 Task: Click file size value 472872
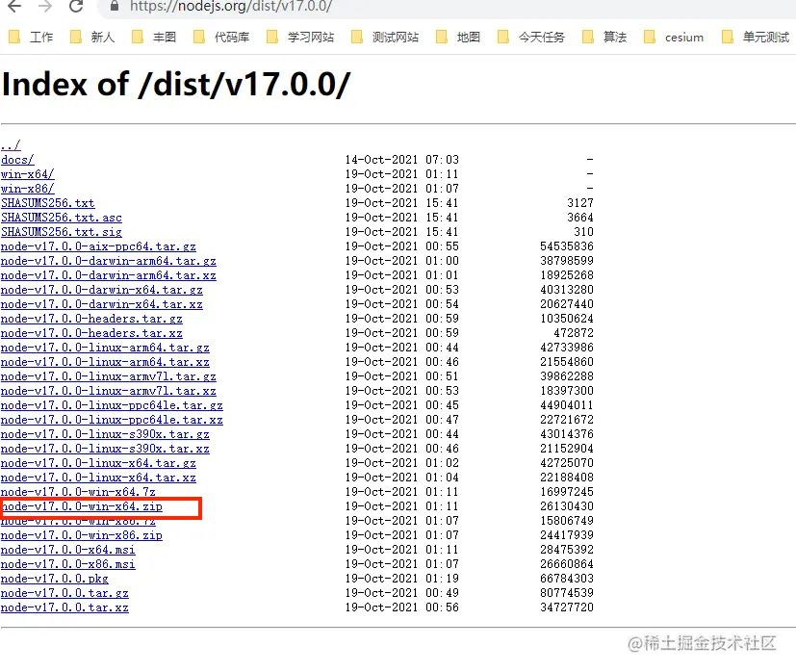click(573, 333)
